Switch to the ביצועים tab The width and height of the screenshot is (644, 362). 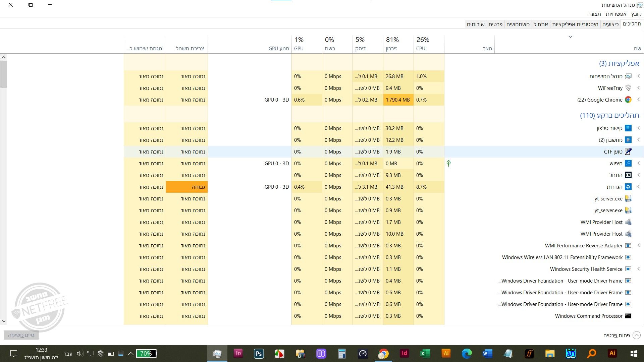click(610, 24)
